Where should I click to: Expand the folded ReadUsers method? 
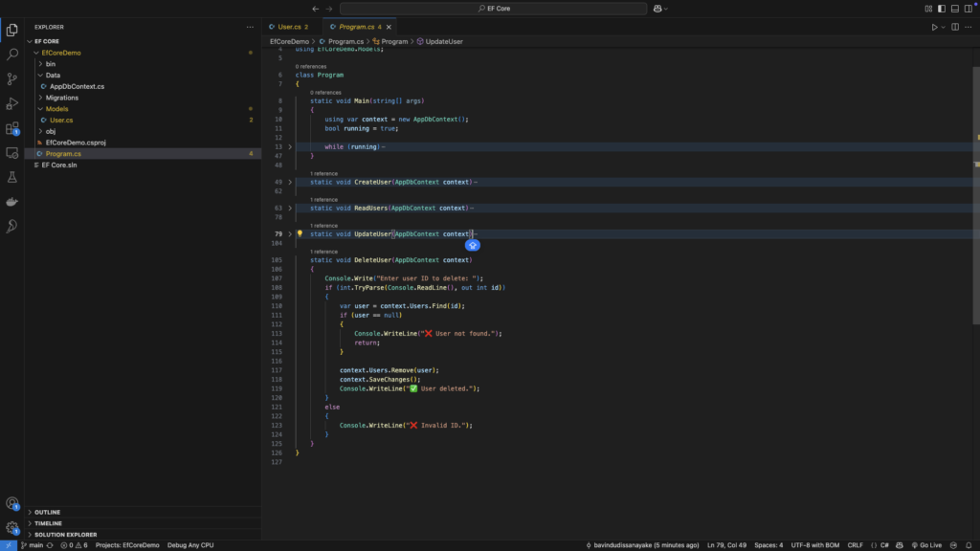(290, 208)
